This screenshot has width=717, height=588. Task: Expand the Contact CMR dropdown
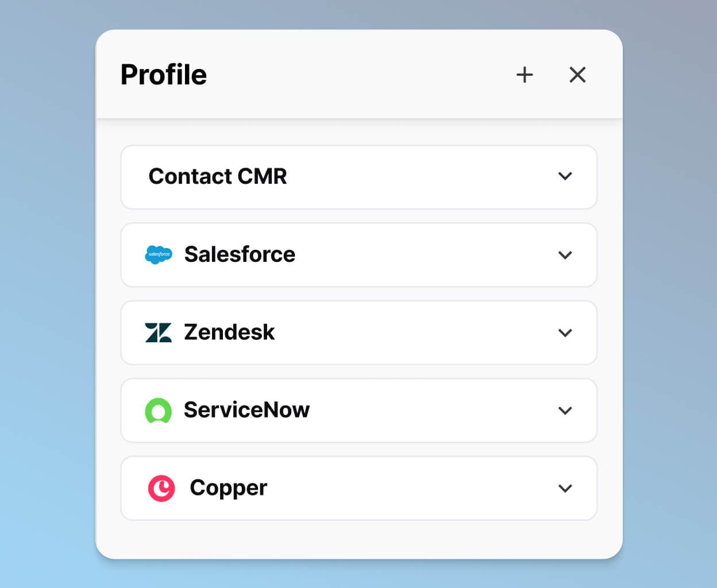tap(565, 177)
